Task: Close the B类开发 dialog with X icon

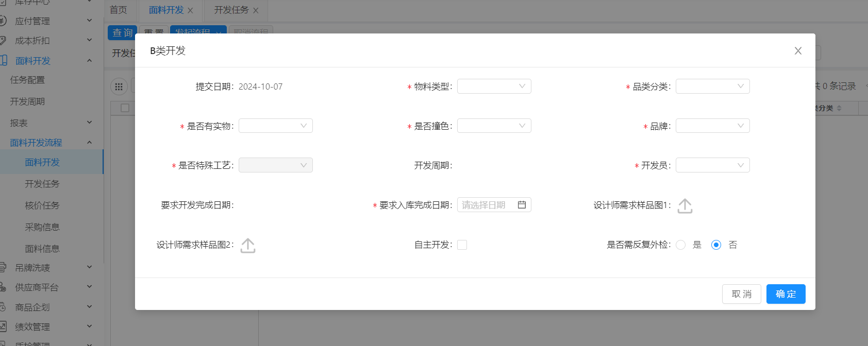Action: (x=798, y=51)
